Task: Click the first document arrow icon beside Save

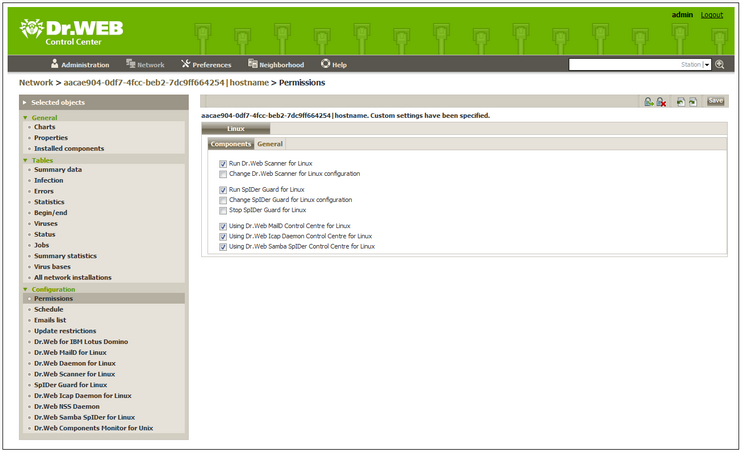Action: (x=681, y=102)
